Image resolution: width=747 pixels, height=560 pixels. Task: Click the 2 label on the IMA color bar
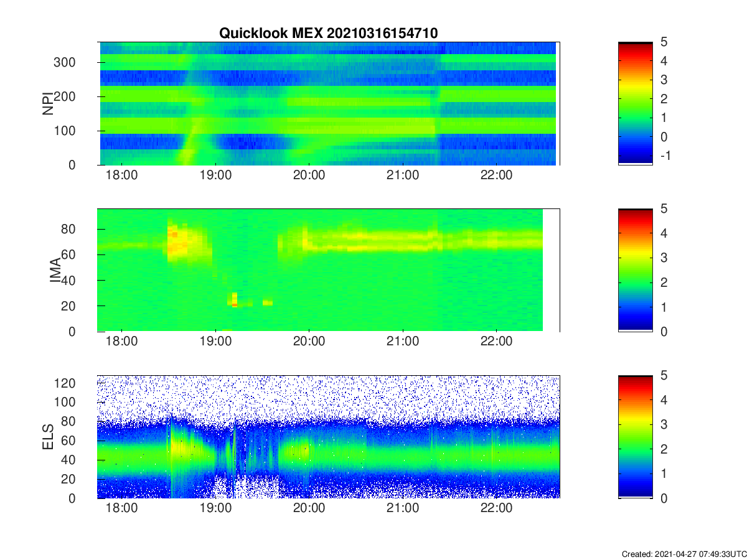[664, 282]
